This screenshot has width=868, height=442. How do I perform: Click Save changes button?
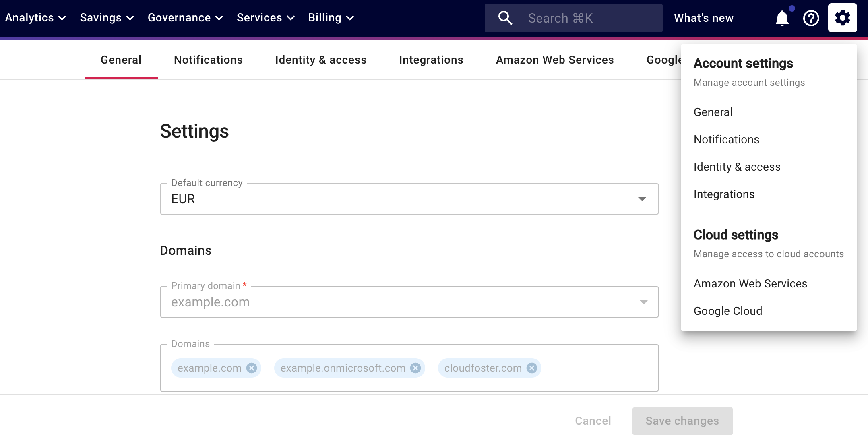[x=682, y=420]
